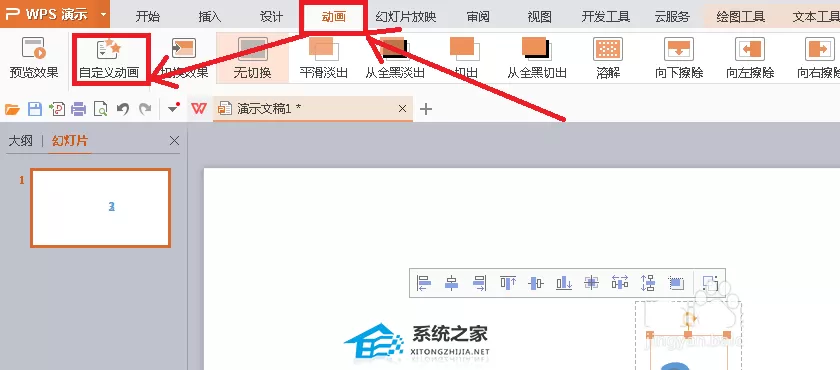
Task: Click the export to PDF icon
Action: (57, 109)
